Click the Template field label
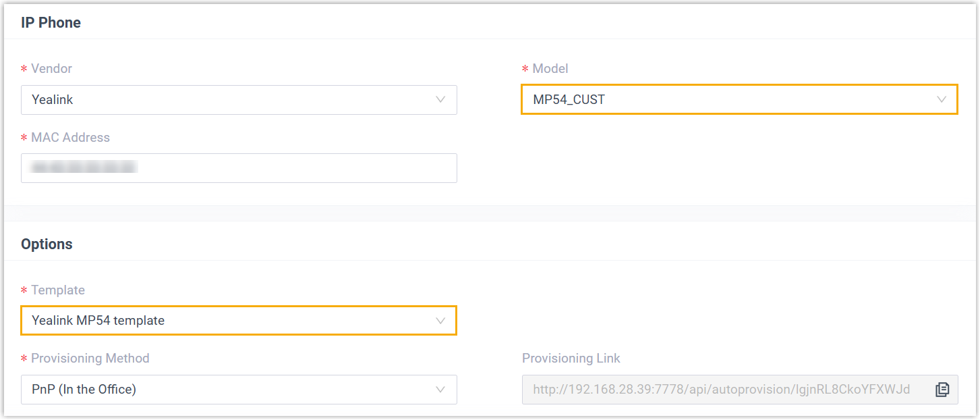The image size is (980, 420). pyautogui.click(x=58, y=290)
